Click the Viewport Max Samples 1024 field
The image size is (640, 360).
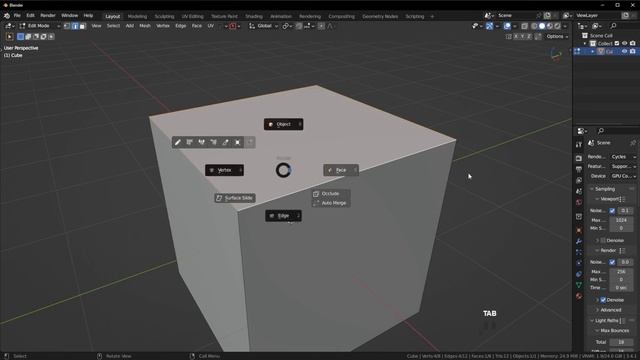pyautogui.click(x=621, y=220)
